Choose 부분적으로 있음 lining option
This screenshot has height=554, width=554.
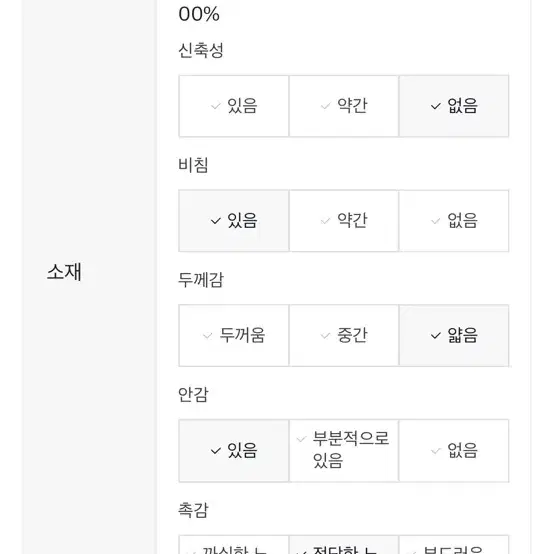point(344,450)
